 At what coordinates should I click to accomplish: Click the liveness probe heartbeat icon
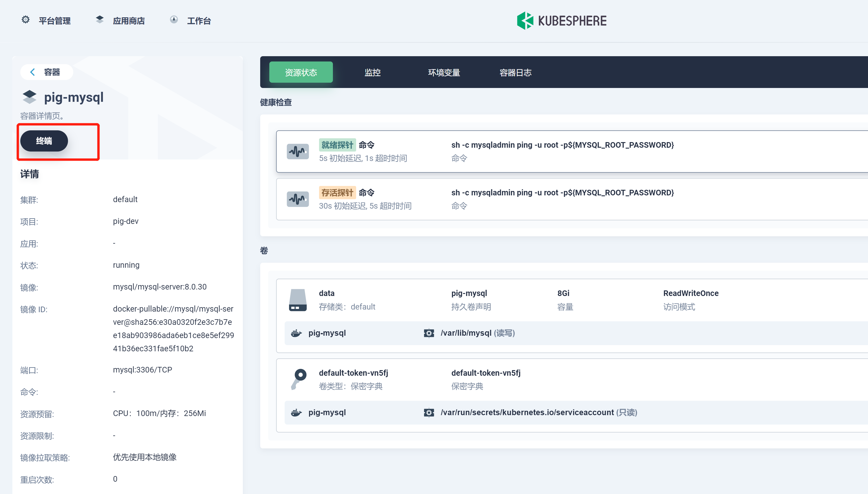298,199
